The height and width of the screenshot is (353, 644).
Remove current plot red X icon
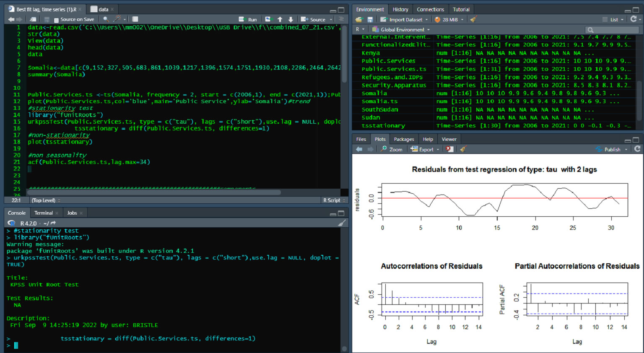pyautogui.click(x=449, y=149)
